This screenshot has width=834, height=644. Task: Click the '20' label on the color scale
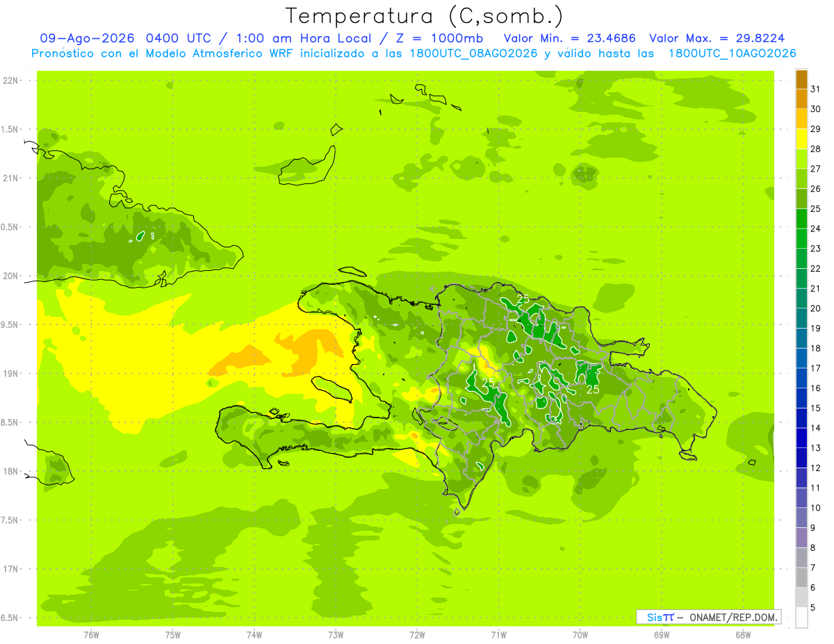[x=816, y=308]
